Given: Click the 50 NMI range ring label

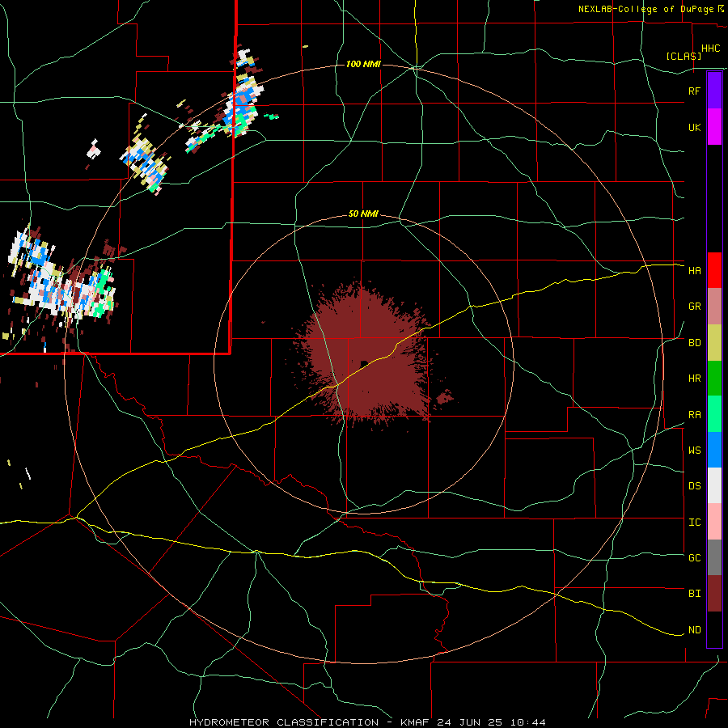Looking at the screenshot, I should [363, 214].
